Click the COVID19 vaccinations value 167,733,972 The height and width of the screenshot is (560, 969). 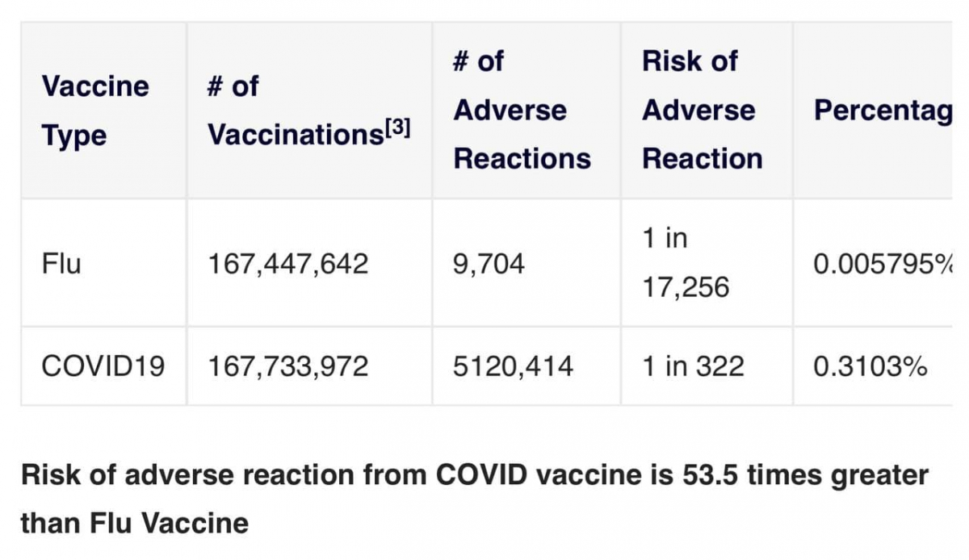point(288,367)
